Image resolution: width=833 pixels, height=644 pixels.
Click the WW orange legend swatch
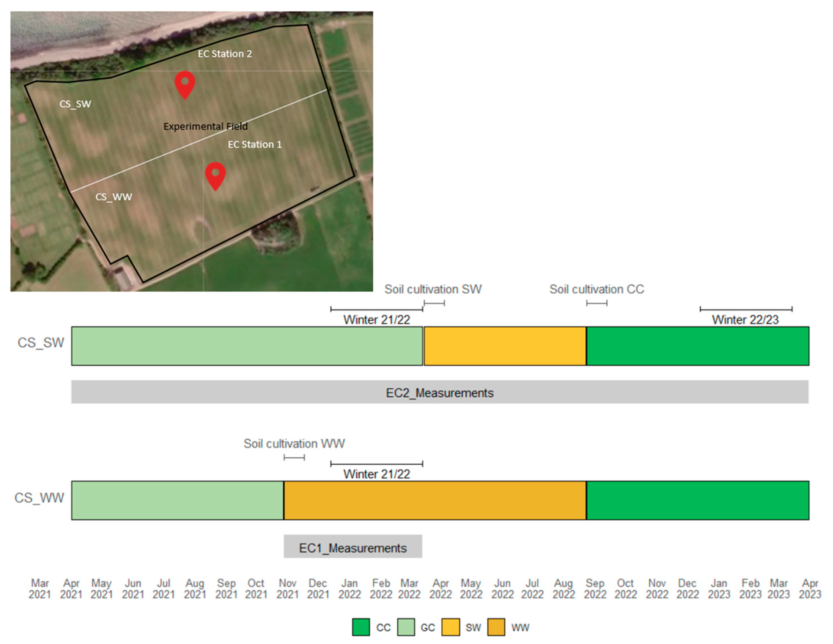click(496, 627)
